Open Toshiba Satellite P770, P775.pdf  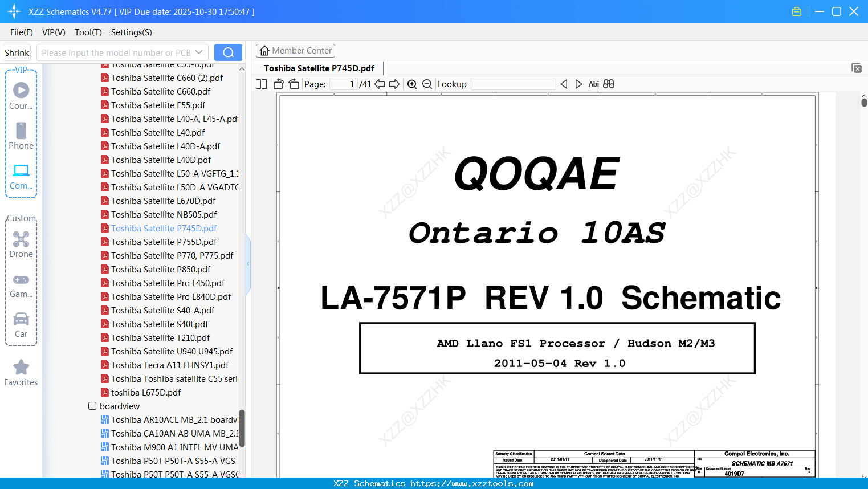coord(172,256)
